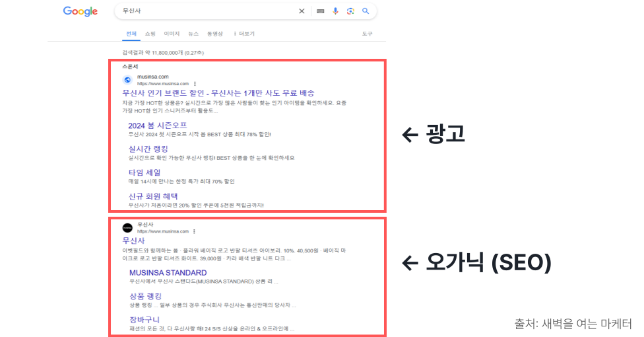Click text 실시간으로 확인 가능한 무신사 랭킹

pos(212,157)
